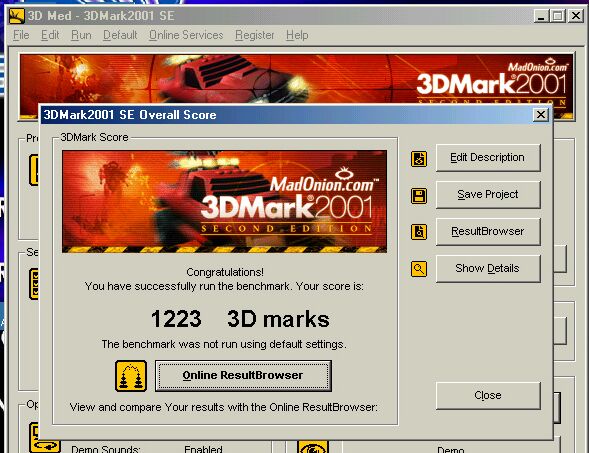Click the 'Congratulations!' text
Image resolution: width=589 pixels, height=453 pixels.
tap(225, 272)
